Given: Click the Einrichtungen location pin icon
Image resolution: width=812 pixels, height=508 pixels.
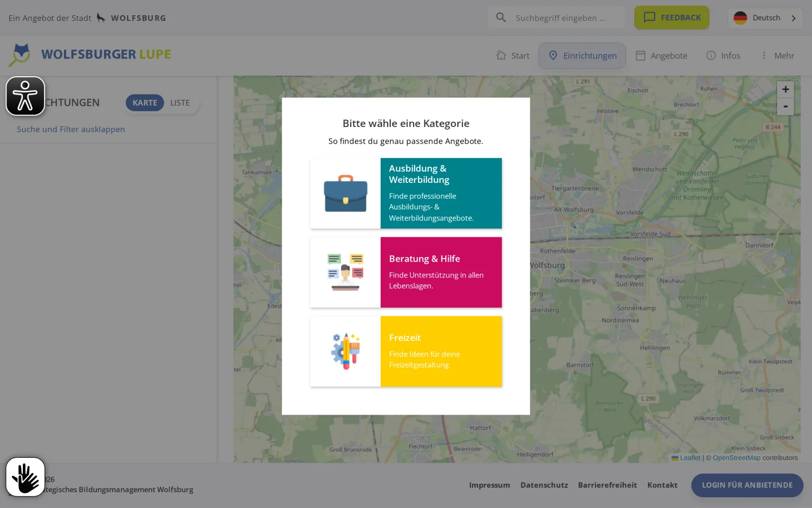Looking at the screenshot, I should [553, 55].
